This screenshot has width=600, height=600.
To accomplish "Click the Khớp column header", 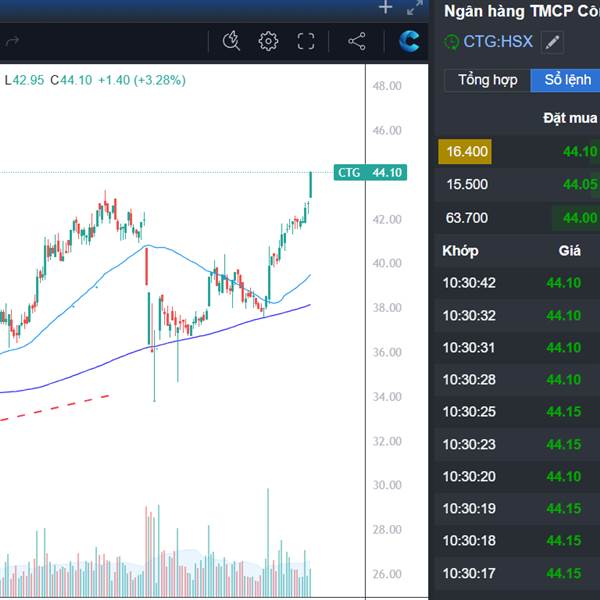I will click(460, 251).
